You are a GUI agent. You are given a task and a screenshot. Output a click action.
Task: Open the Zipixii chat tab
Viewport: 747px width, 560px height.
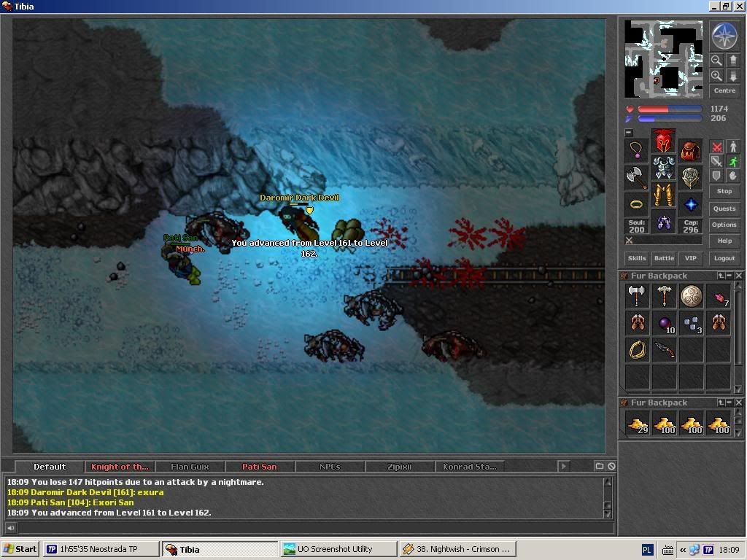(399, 467)
